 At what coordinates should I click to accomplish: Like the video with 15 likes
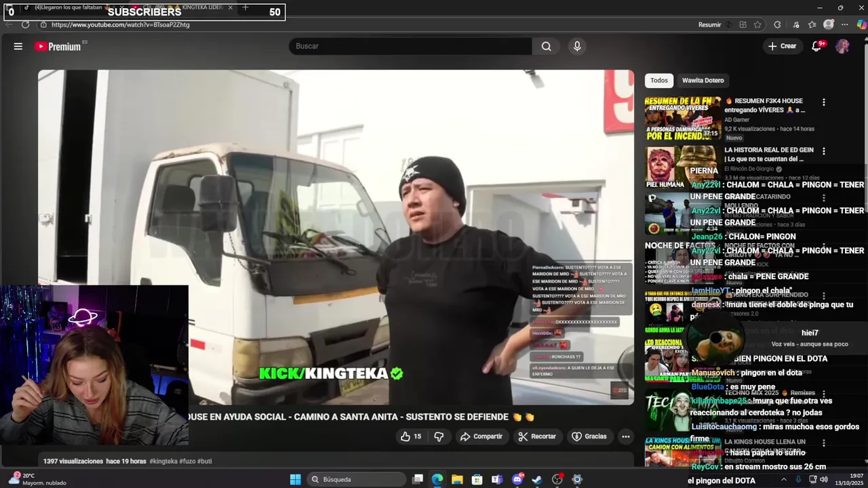point(412,436)
